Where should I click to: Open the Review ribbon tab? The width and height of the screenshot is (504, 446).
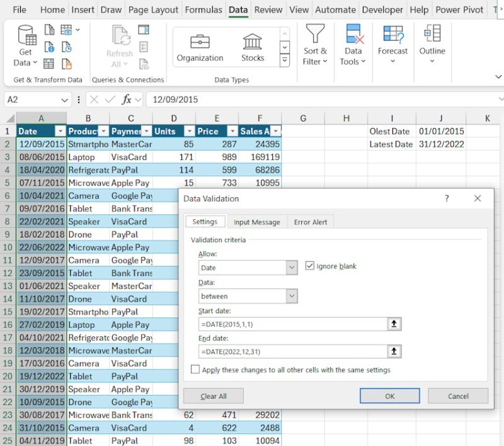tap(268, 9)
